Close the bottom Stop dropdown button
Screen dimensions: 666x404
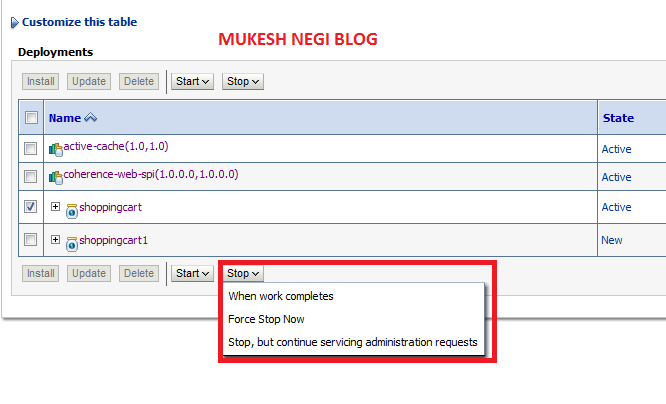pyautogui.click(x=243, y=273)
